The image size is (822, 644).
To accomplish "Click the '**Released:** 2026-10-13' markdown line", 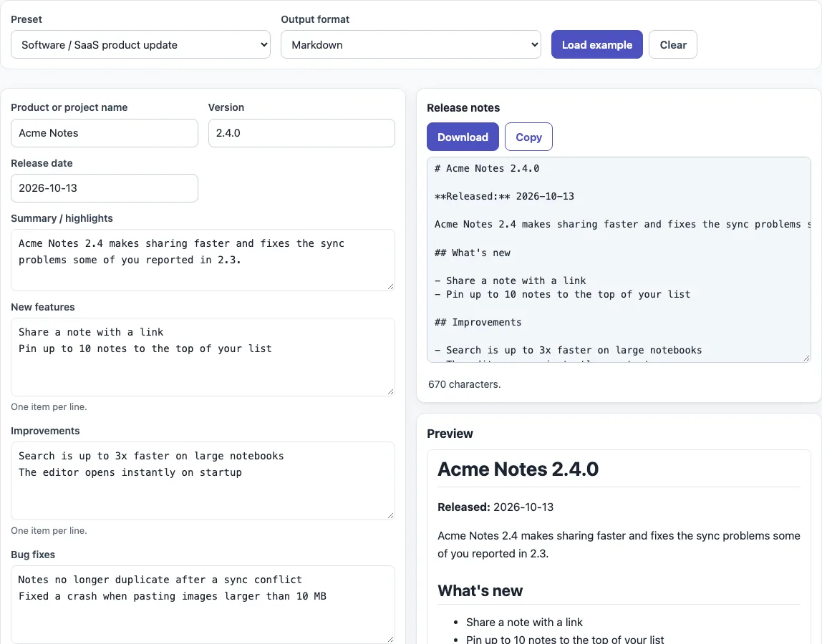I will [504, 197].
